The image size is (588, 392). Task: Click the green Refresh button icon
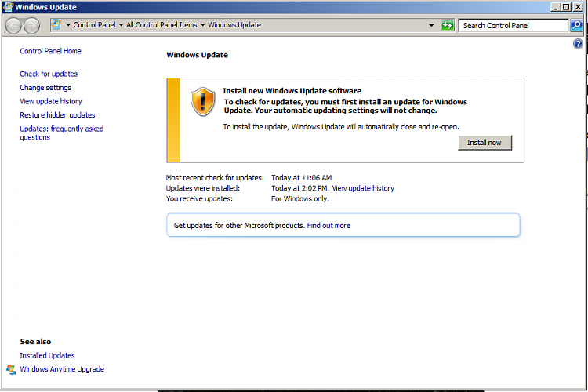click(x=448, y=26)
